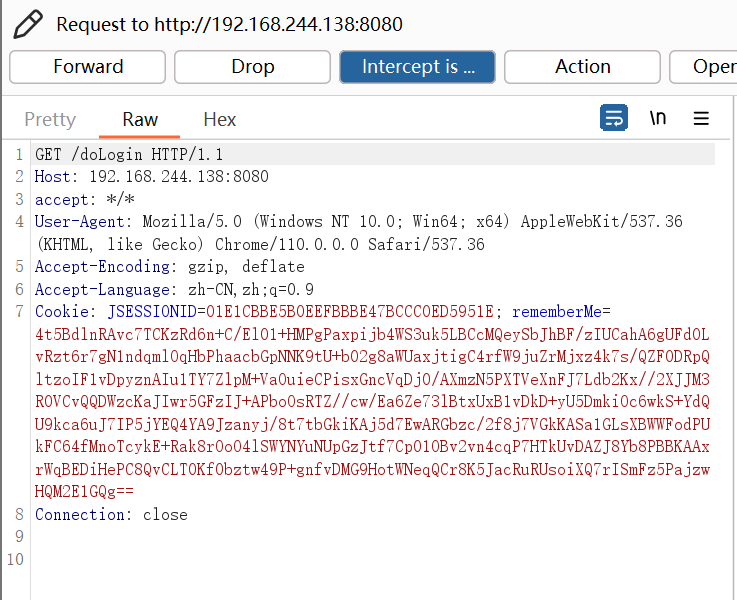Open the Action button menu
The width and height of the screenshot is (737, 600).
tap(582, 67)
